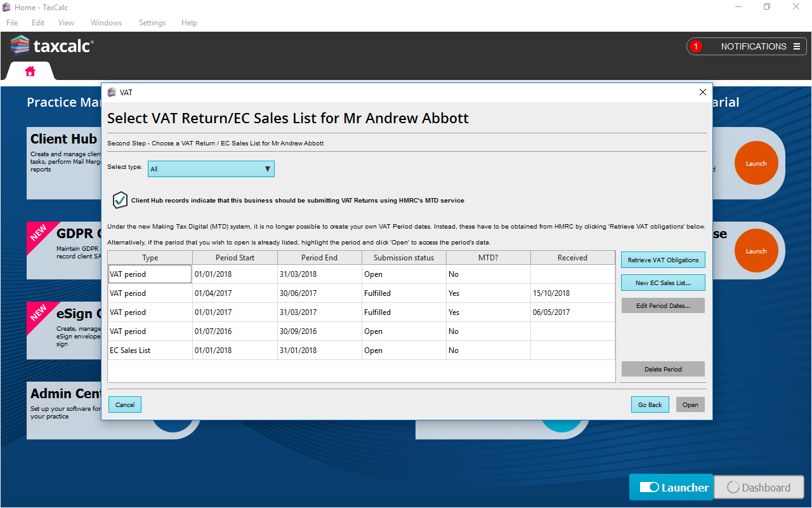Click the orange Launch button top right

click(756, 164)
